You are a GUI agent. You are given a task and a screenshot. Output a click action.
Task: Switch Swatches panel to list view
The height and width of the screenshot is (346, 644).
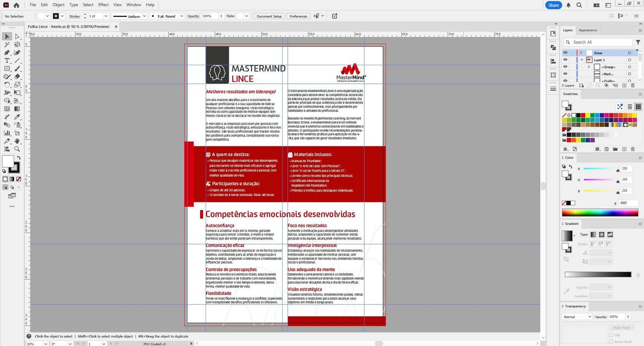(x=630, y=107)
